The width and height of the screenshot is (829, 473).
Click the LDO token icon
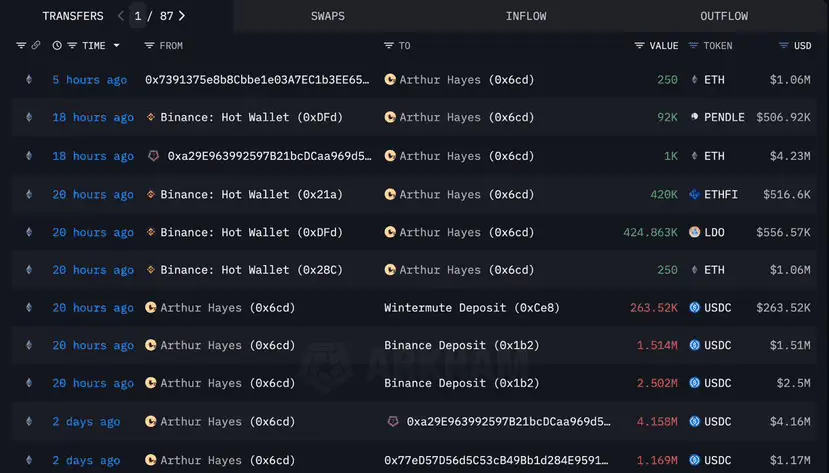pos(695,232)
